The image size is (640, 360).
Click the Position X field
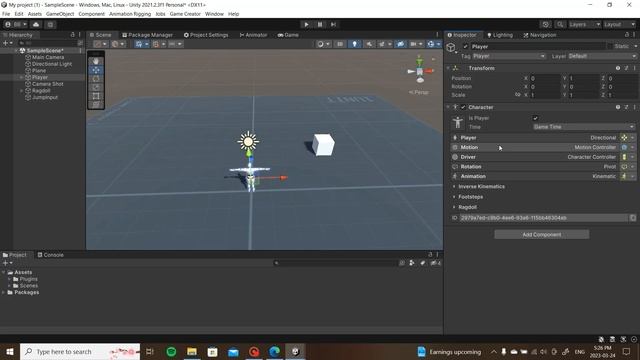tap(545, 78)
